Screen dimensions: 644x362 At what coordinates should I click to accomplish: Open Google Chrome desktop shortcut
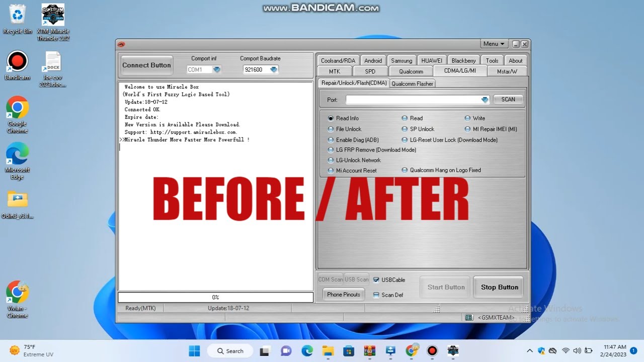tap(17, 115)
